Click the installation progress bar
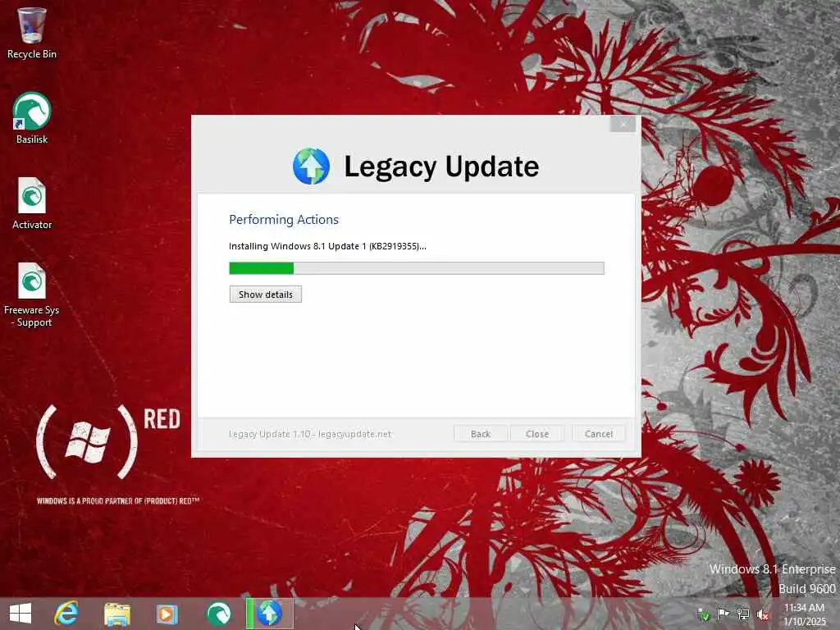840x630 pixels. pos(416,268)
